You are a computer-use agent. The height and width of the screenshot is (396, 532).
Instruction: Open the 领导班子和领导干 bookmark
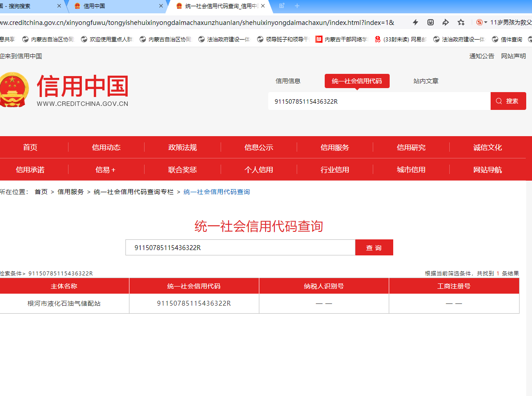283,39
